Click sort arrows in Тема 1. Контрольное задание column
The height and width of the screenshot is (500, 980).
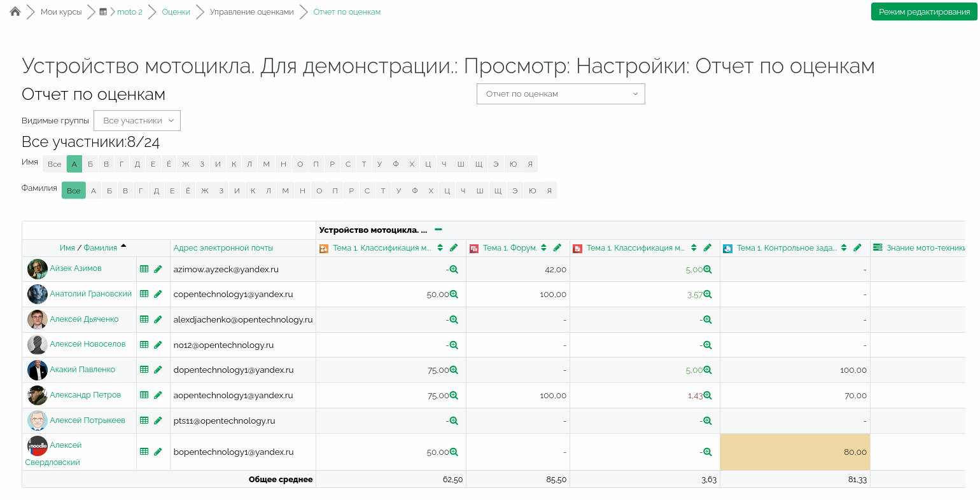[844, 247]
